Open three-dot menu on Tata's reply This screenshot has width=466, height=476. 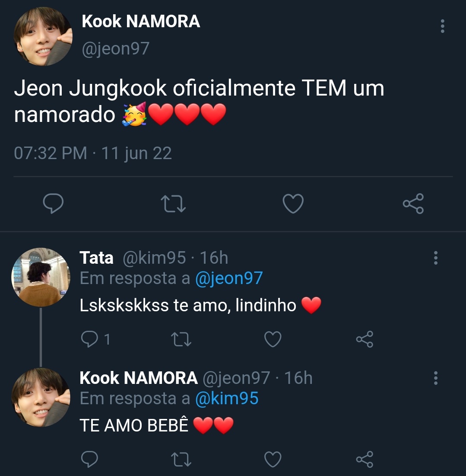[x=436, y=258]
